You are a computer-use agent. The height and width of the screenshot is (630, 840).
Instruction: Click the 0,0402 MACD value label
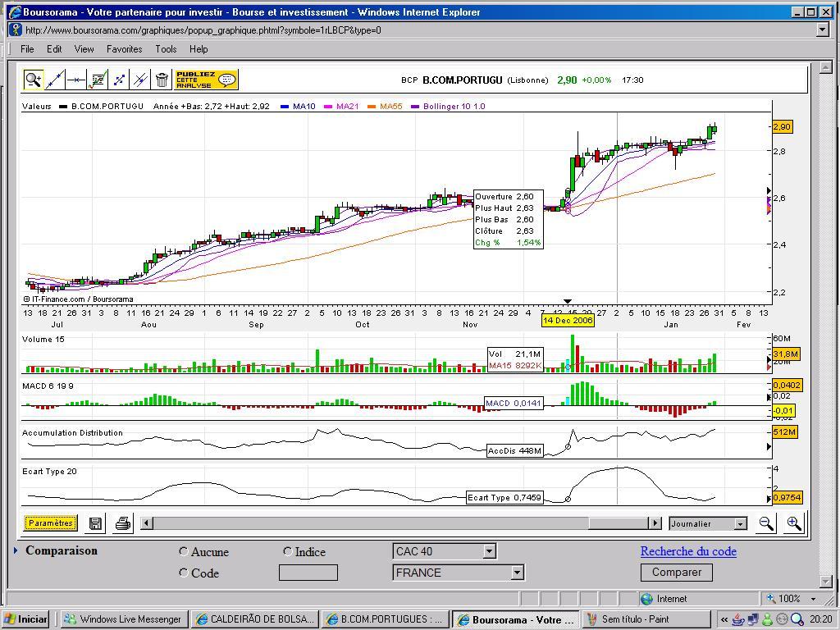click(x=787, y=385)
